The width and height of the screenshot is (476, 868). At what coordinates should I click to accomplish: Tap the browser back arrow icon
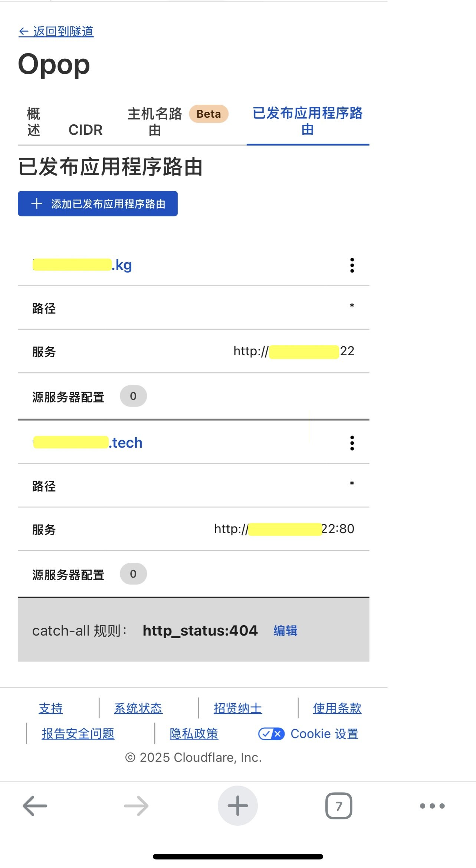point(35,806)
